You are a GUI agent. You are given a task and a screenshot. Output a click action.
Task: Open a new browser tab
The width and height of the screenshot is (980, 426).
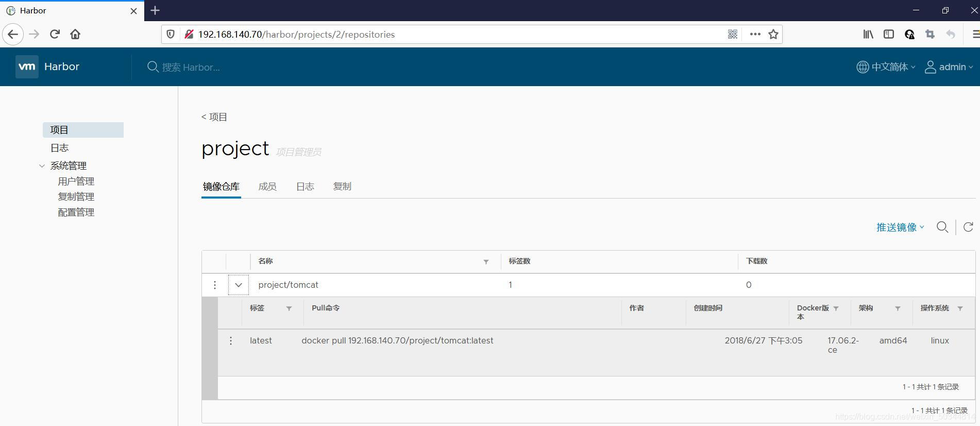click(x=155, y=10)
